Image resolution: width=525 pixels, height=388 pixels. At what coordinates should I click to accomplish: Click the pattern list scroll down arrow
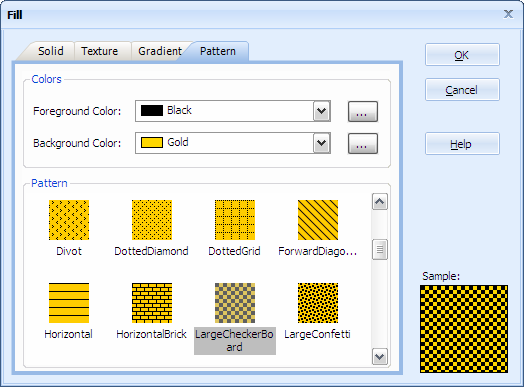(x=380, y=357)
